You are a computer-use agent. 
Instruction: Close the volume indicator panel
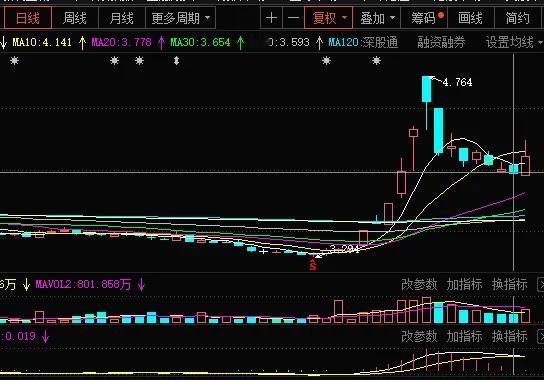click(541, 285)
